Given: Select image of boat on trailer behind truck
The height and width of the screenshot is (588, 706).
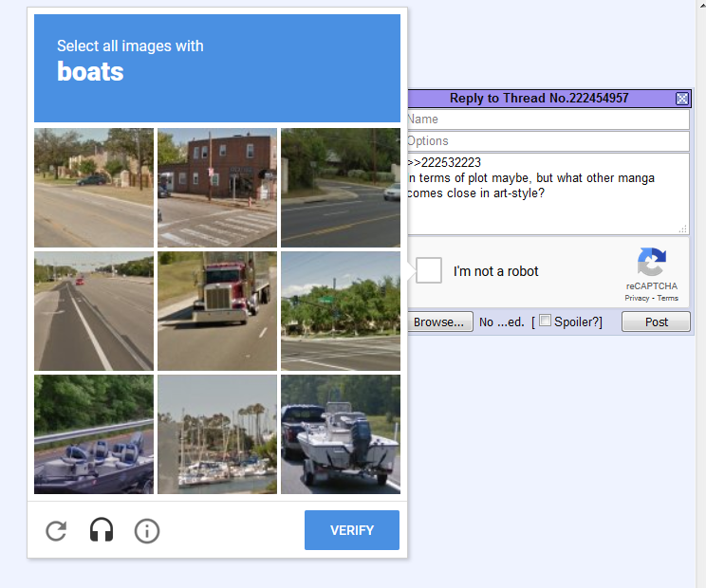Looking at the screenshot, I should (341, 434).
